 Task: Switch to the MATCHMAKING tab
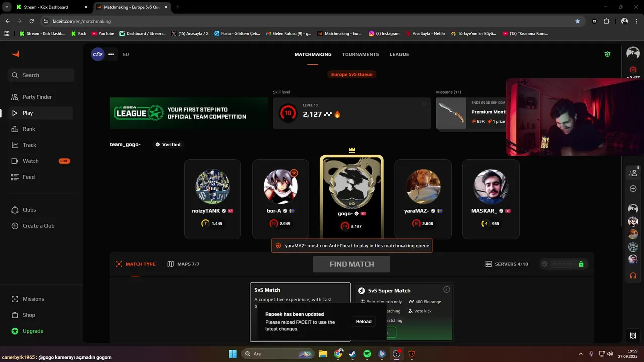pyautogui.click(x=313, y=54)
